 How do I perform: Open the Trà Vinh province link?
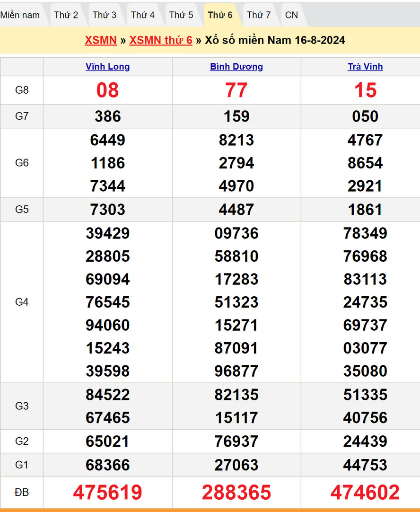tap(365, 67)
